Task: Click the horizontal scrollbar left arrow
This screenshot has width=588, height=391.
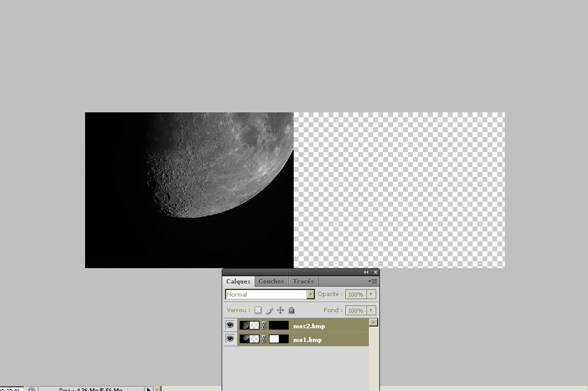Action: click(158, 389)
